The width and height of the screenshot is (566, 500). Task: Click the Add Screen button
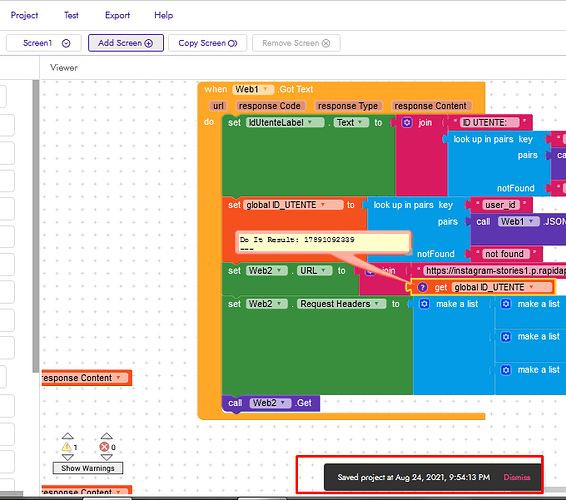pos(126,43)
